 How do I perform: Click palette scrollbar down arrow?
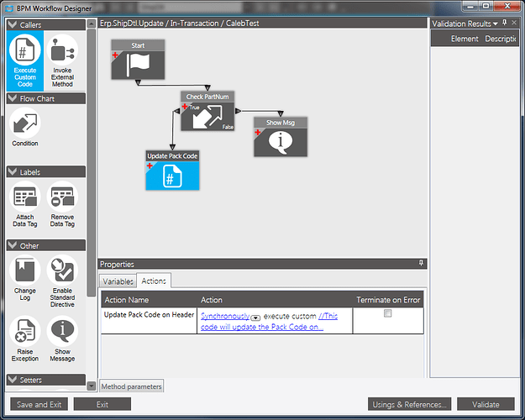(92, 386)
